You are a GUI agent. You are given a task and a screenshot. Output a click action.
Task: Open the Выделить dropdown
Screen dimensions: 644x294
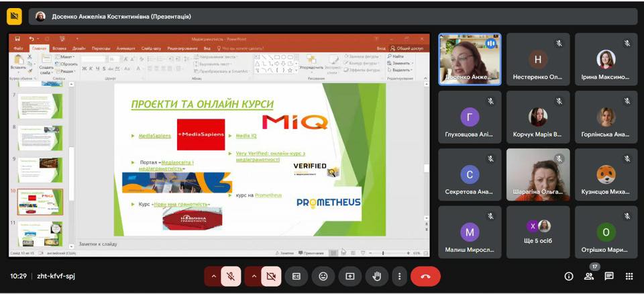[x=400, y=70]
